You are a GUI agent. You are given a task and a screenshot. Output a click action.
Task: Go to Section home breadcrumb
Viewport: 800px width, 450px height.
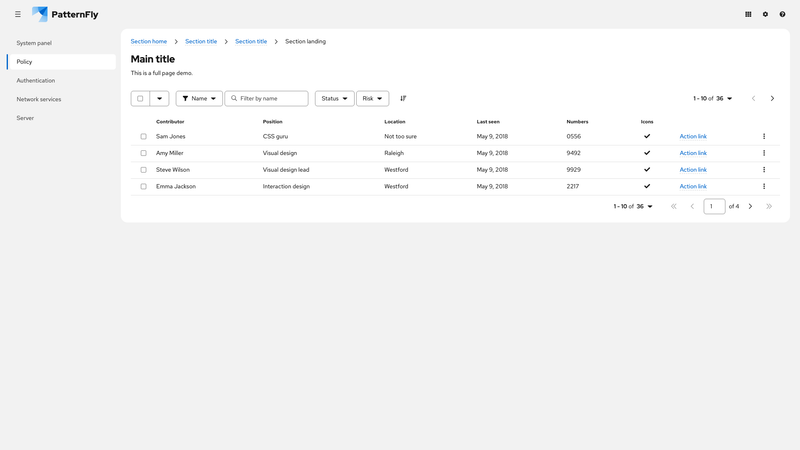point(148,41)
